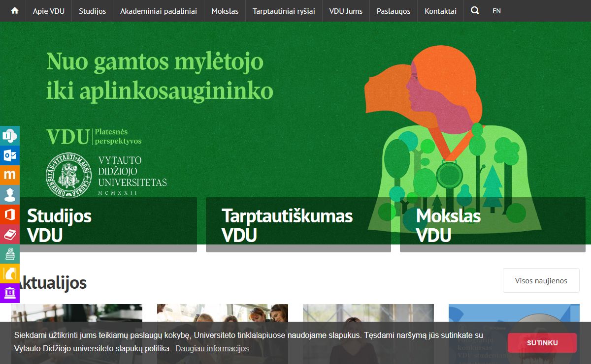Open the search magnifier icon
The width and height of the screenshot is (591, 364).
point(475,10)
